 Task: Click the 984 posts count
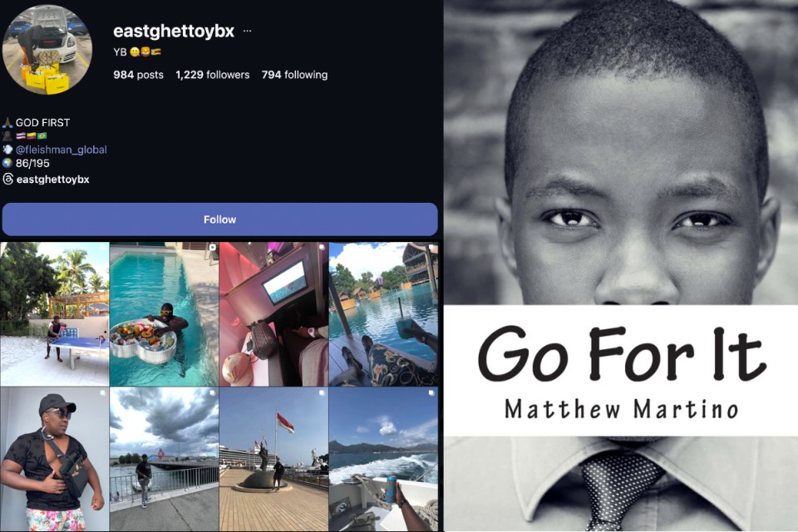coord(139,75)
